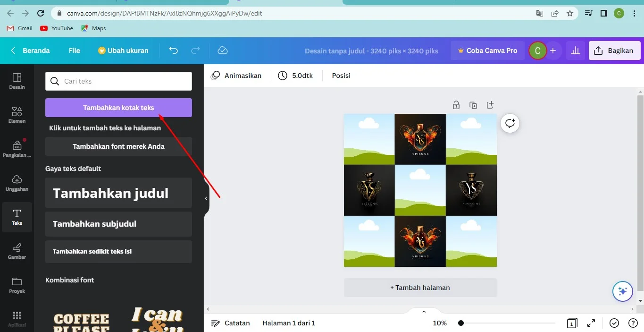Adjust the zoom slider handle
Viewport: 644px width, 332px height.
(x=461, y=323)
